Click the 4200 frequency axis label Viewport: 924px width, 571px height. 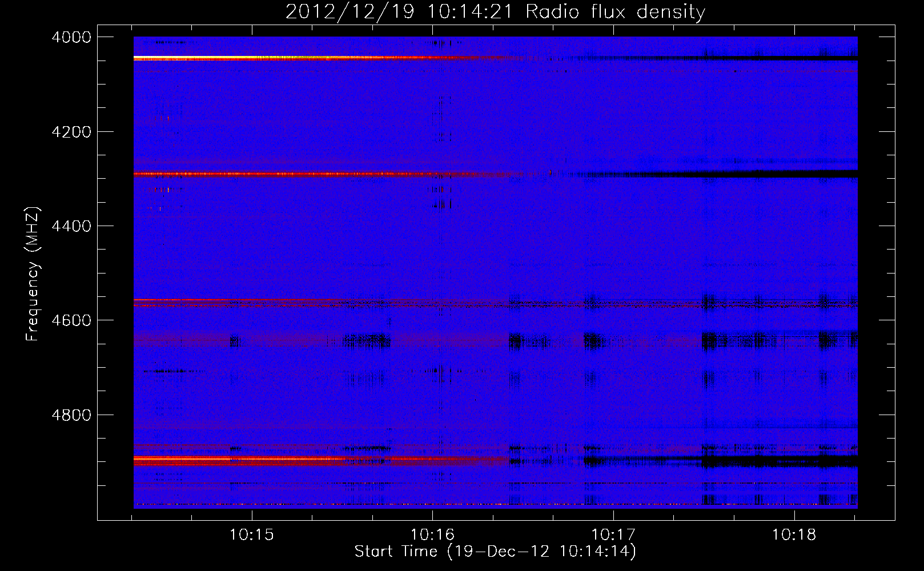[x=71, y=132]
